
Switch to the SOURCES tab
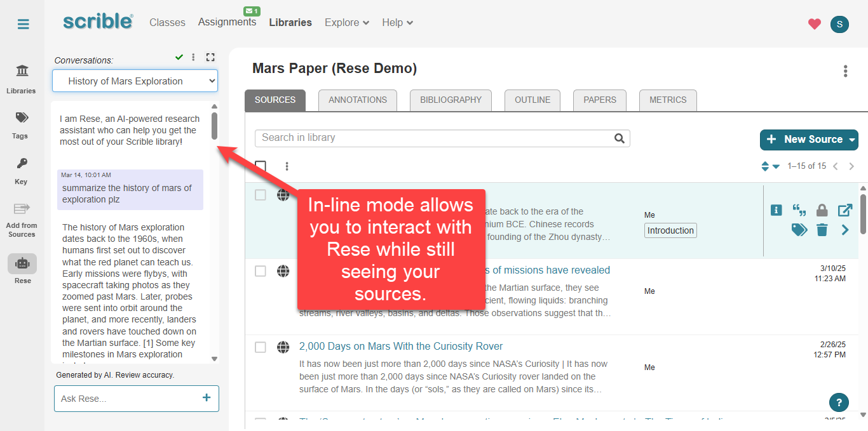[x=275, y=100]
